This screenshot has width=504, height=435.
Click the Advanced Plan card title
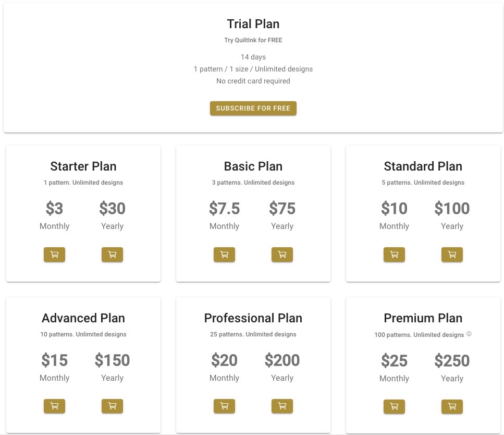(x=83, y=318)
